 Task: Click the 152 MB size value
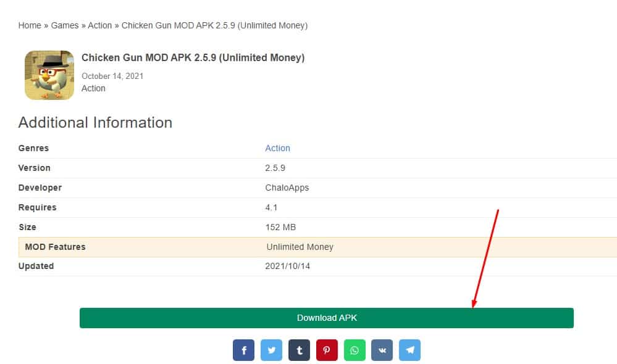pos(280,227)
